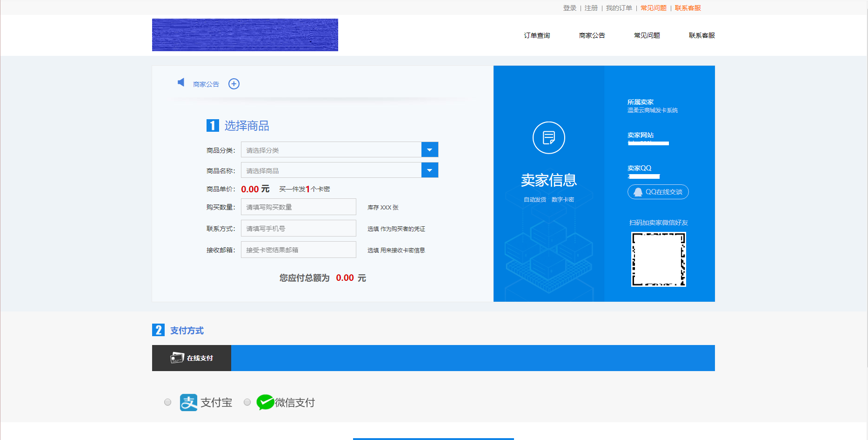The height and width of the screenshot is (440, 868).
Task: Switch to the 在线支付 payment tab
Action: point(191,358)
